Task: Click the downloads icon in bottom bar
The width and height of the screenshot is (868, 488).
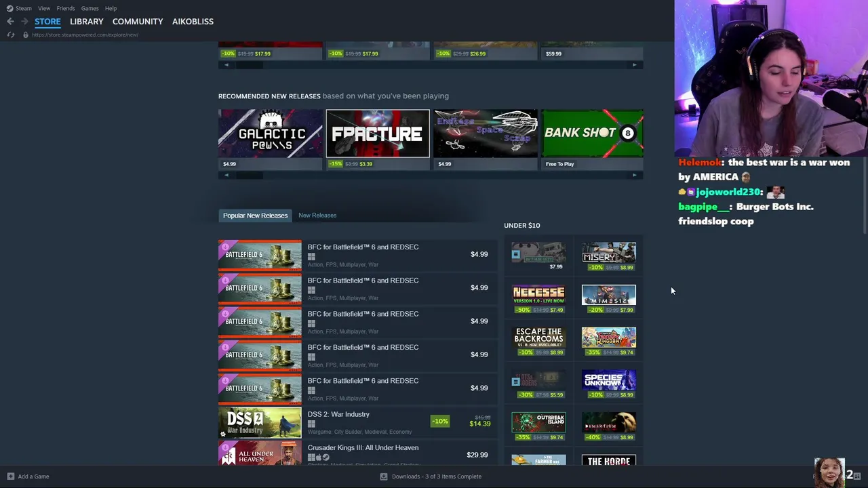Action: (383, 476)
